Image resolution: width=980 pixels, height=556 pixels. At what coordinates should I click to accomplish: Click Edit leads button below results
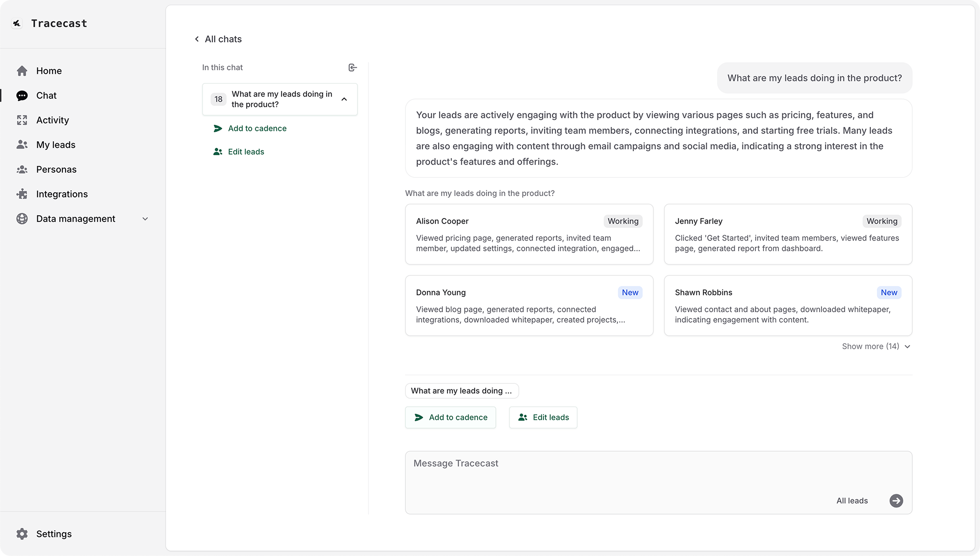pyautogui.click(x=543, y=417)
